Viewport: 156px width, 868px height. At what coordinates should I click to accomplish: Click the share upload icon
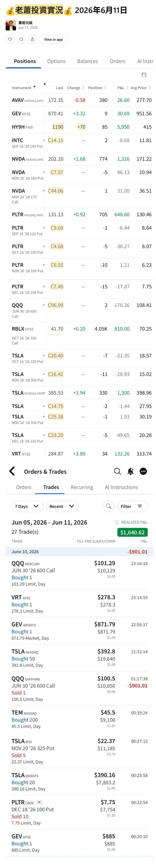(32, 39)
